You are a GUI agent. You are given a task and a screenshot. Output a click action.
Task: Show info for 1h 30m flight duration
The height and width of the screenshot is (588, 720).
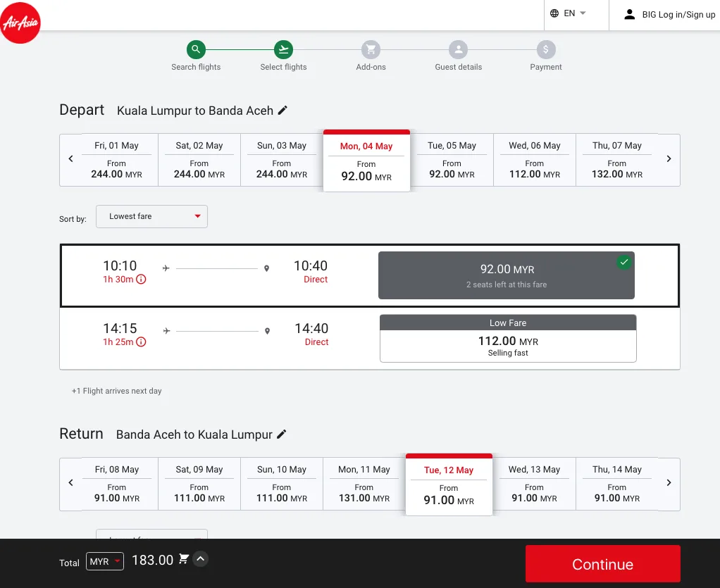141,280
